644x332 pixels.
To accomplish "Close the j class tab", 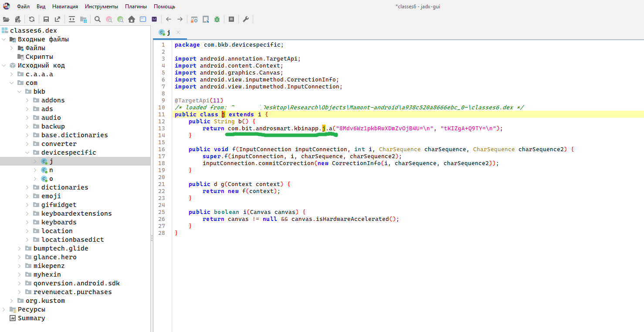I will click(178, 32).
